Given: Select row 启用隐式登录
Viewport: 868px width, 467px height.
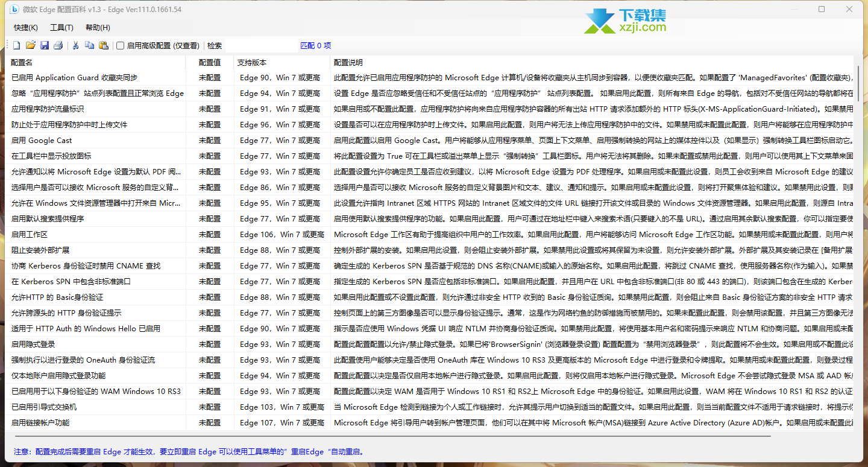Looking at the screenshot, I should [x=430, y=344].
